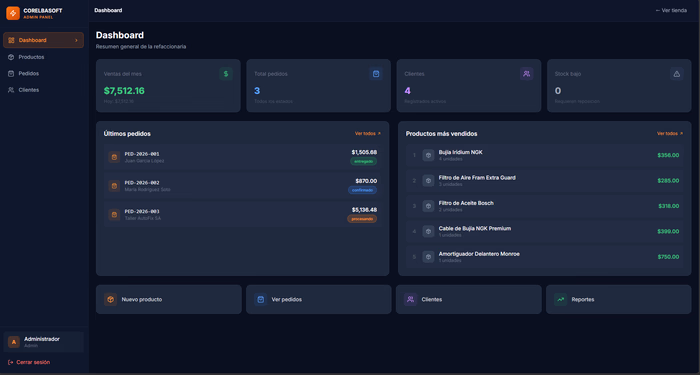This screenshot has height=375, width=700.
Task: Click the confirmado status badge
Action: pyautogui.click(x=362, y=190)
